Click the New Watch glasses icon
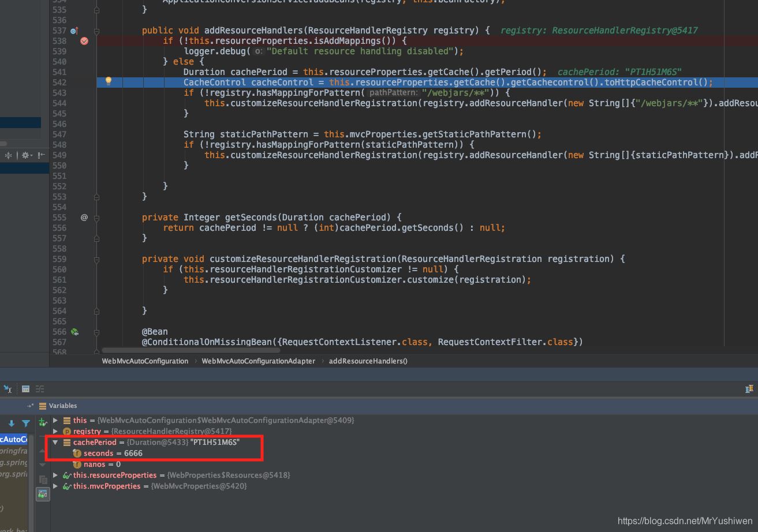Image resolution: width=758 pixels, height=532 pixels. coord(43,423)
